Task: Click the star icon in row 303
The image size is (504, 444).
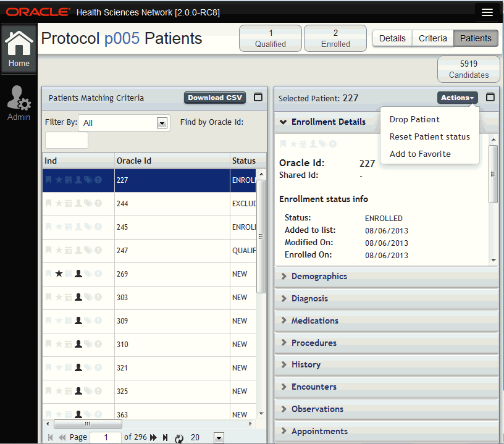Action: pyautogui.click(x=59, y=297)
